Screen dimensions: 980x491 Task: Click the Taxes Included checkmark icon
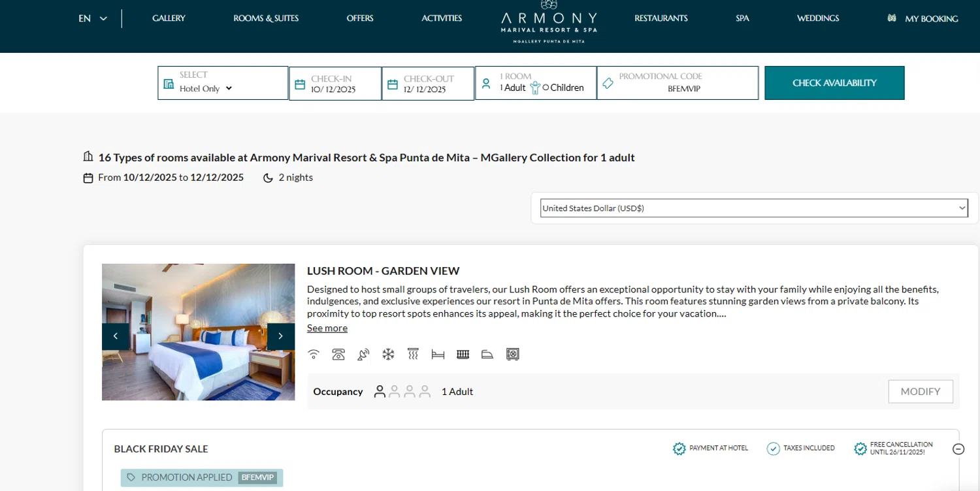(774, 449)
